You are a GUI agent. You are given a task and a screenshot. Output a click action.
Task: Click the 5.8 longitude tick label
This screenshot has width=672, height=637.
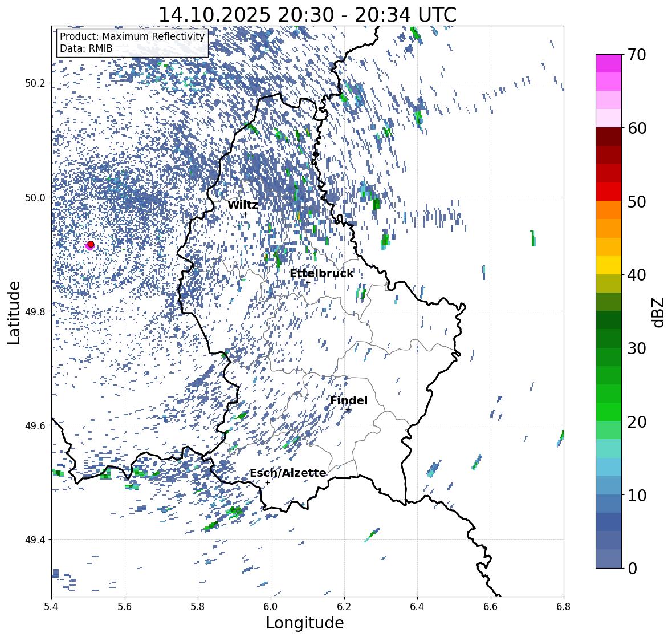pyautogui.click(x=198, y=606)
